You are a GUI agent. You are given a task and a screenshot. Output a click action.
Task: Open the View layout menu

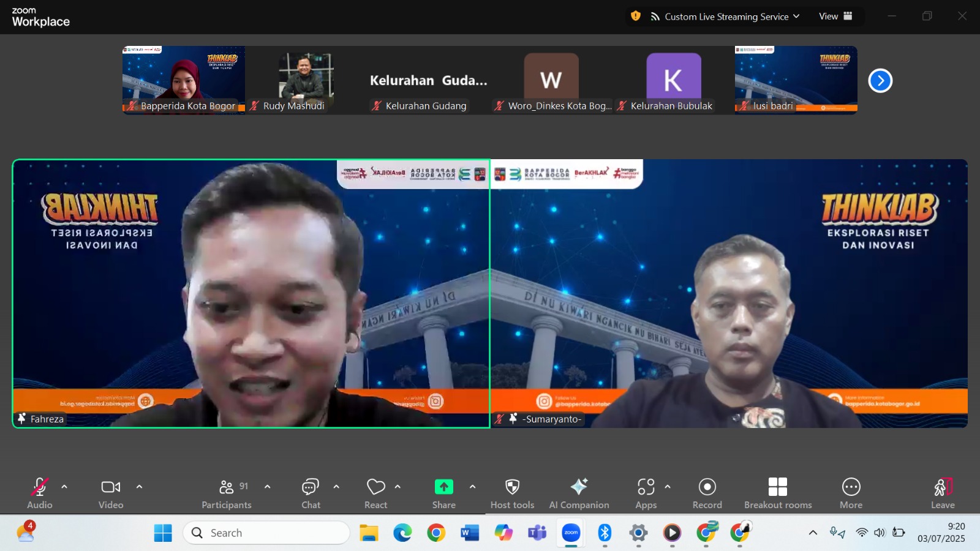(x=835, y=17)
